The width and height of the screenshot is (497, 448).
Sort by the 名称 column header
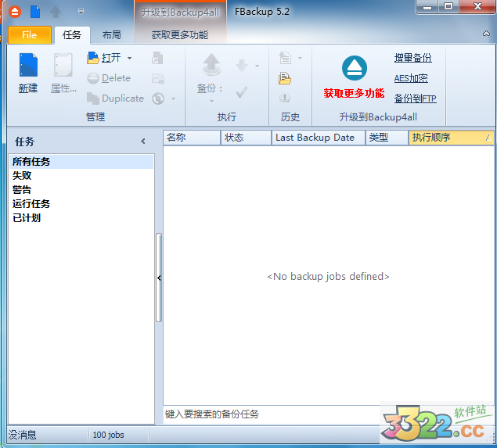(x=192, y=138)
